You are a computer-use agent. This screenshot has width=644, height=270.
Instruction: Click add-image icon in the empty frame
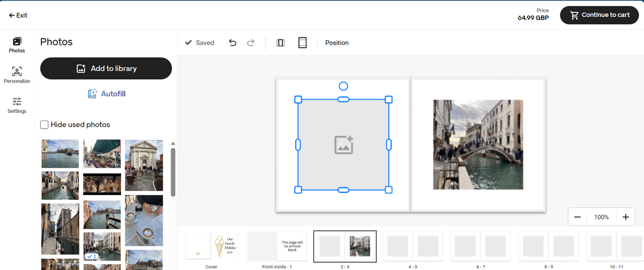click(x=343, y=145)
